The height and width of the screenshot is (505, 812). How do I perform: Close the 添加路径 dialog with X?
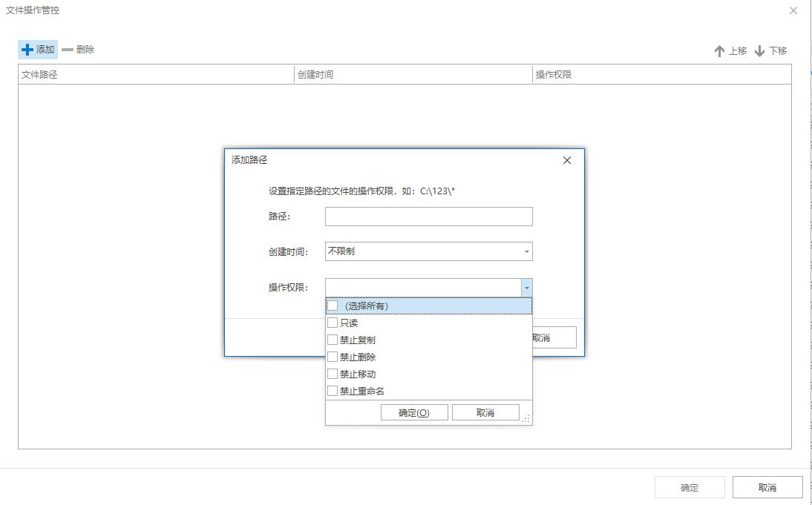(x=567, y=160)
